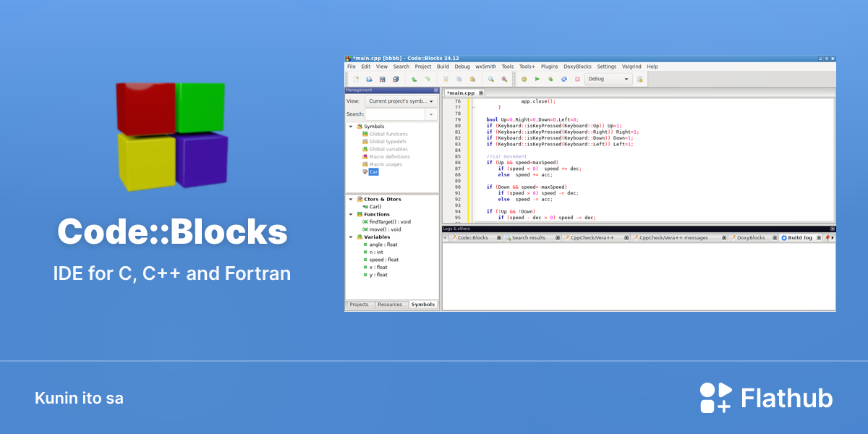Screen dimensions: 868x434
Task: Open the File menu
Action: pos(352,67)
